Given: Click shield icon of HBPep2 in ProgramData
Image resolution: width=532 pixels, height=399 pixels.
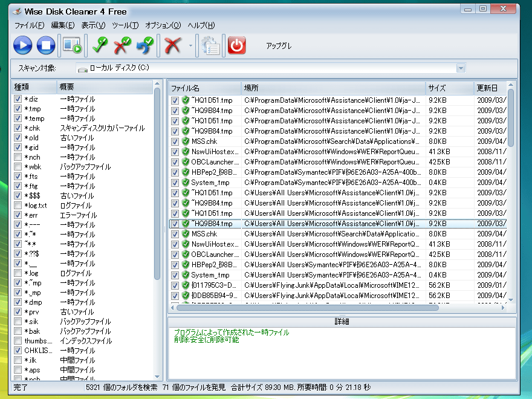Looking at the screenshot, I should coord(185,172).
